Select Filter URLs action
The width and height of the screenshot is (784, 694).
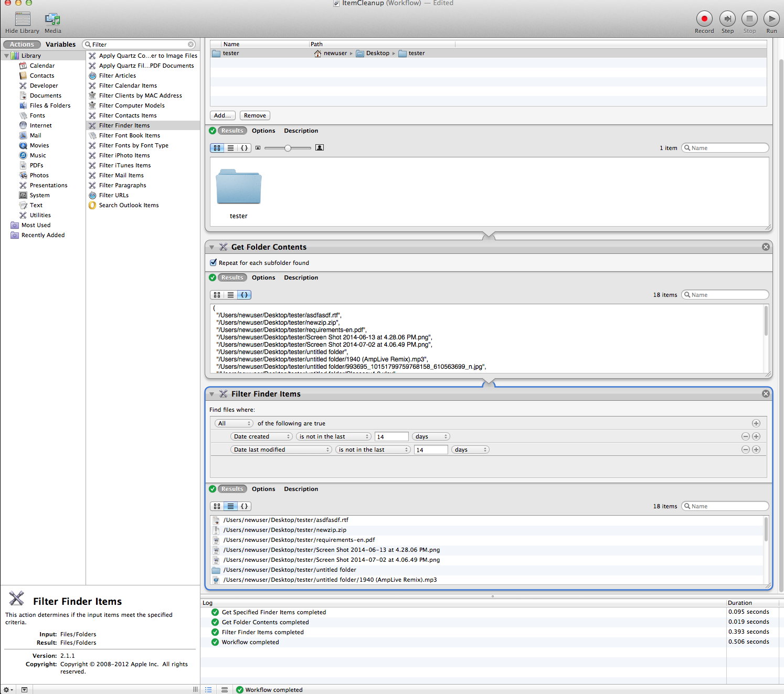114,195
